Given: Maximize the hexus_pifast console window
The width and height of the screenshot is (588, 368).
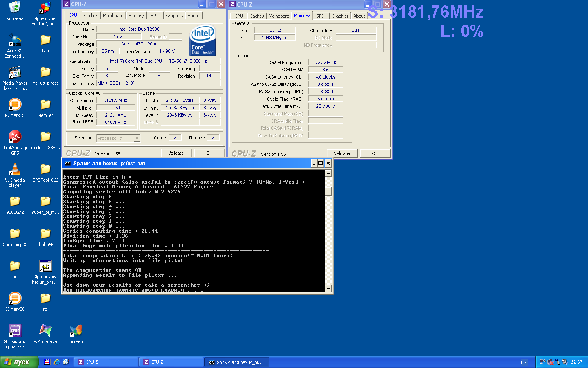Looking at the screenshot, I should pos(321,163).
